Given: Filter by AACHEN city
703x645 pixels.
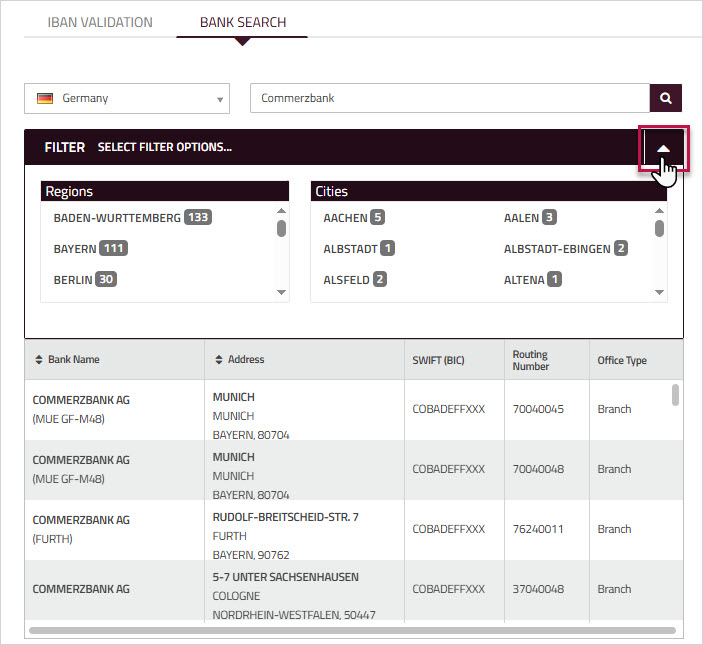Looking at the screenshot, I should coord(354,218).
